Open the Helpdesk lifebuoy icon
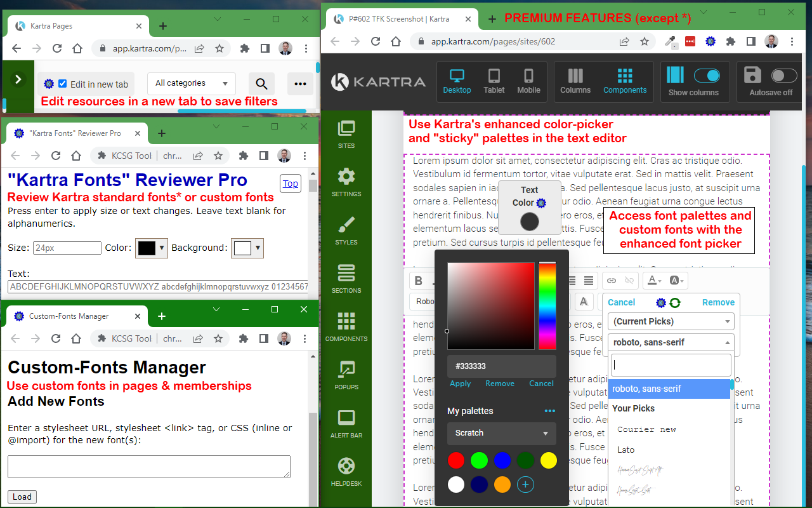The height and width of the screenshot is (508, 812). point(346,472)
